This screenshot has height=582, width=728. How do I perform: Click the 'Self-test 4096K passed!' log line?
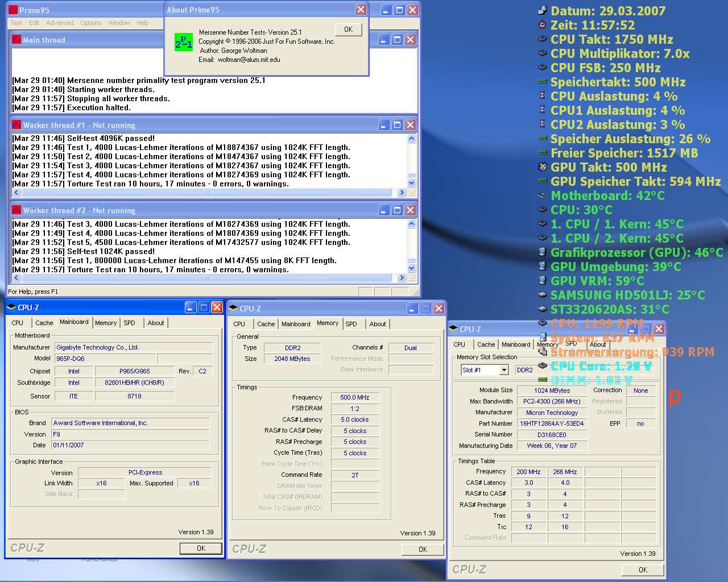(x=83, y=138)
